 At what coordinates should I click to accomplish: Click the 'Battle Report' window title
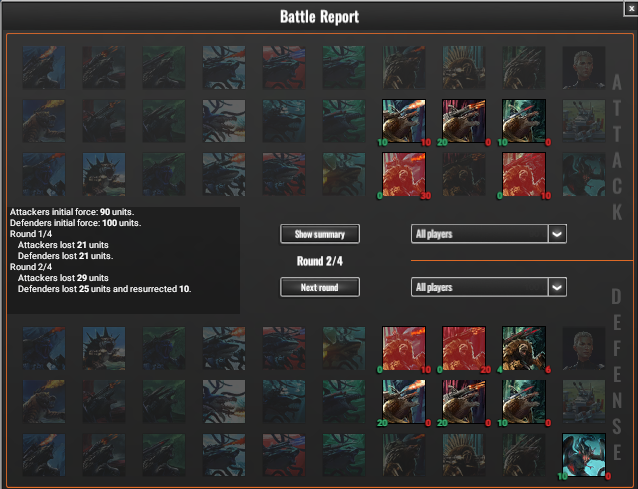point(319,17)
